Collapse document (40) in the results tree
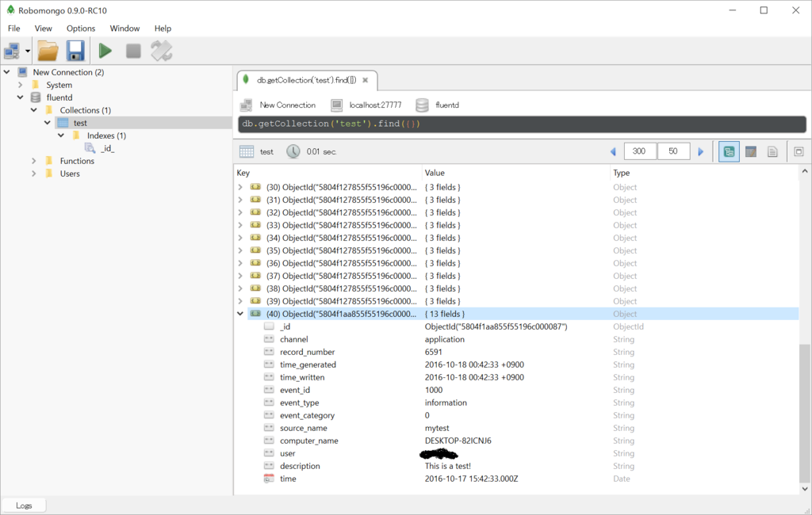The width and height of the screenshot is (812, 515). pos(240,313)
